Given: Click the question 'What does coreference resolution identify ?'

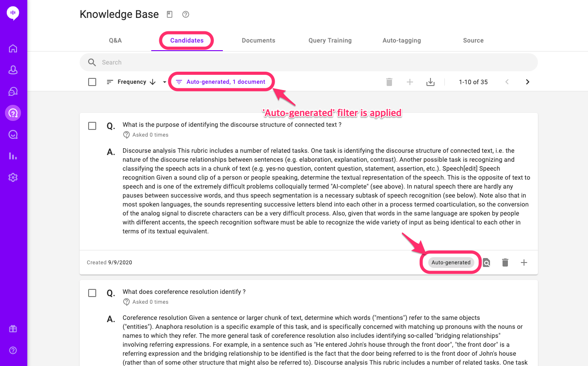Looking at the screenshot, I should [x=184, y=292].
